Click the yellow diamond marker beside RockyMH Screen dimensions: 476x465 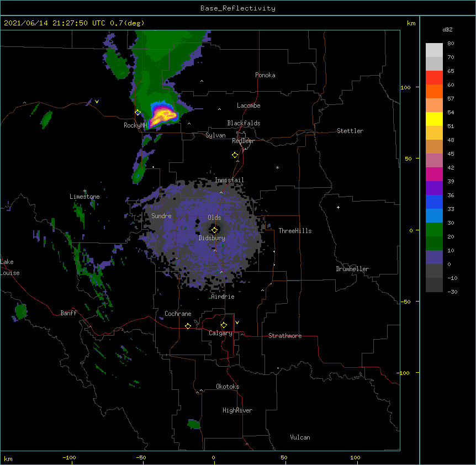[x=138, y=113]
